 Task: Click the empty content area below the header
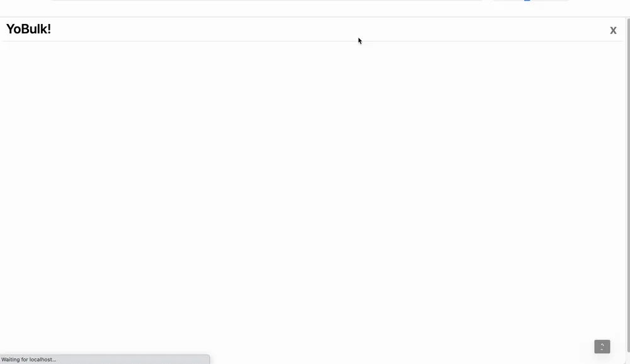pyautogui.click(x=312, y=197)
